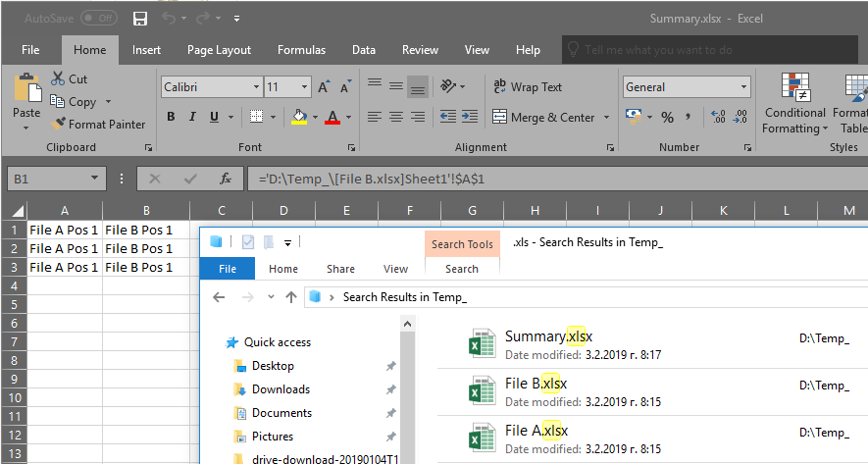This screenshot has width=868, height=464.
Task: Click the yellow Fill Color swatch
Action: click(299, 118)
